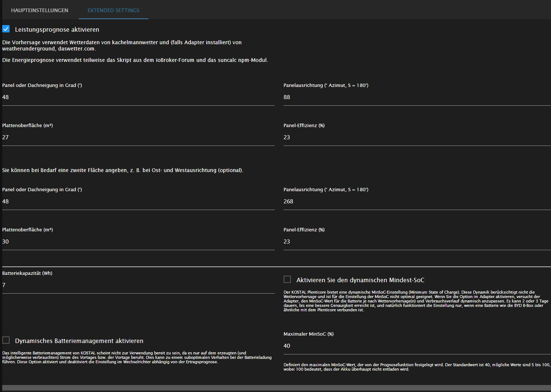Screen dimensions: 551x392
Task: Click first Panel oder Dachneigung field
Action: [138, 97]
